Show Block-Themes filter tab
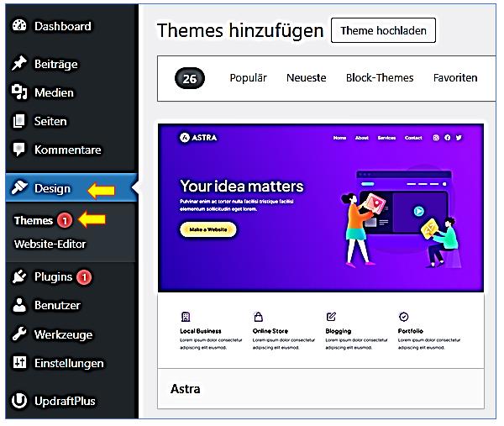Screen dimensions: 504x426 (380, 77)
